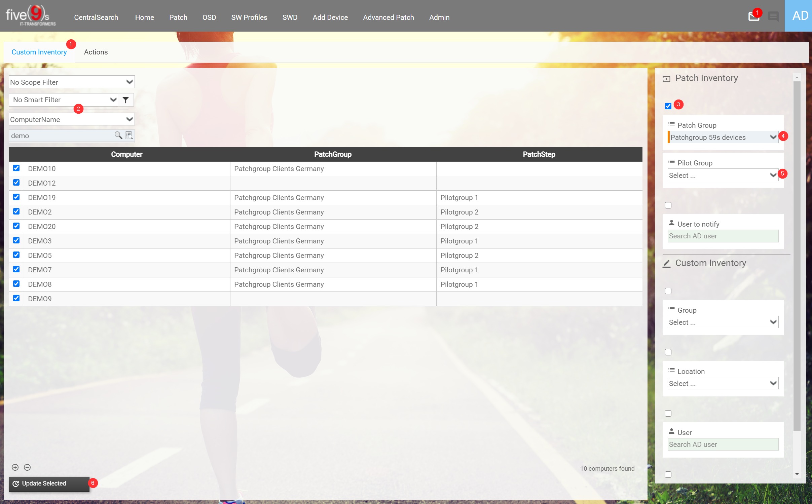Open the Location Select dropdown
812x504 pixels.
(x=723, y=383)
